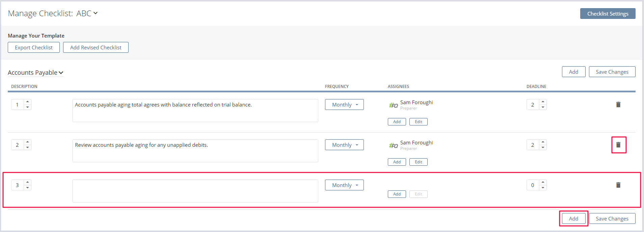
Task: Click the DESCRIPTION column header
Action: tap(24, 87)
